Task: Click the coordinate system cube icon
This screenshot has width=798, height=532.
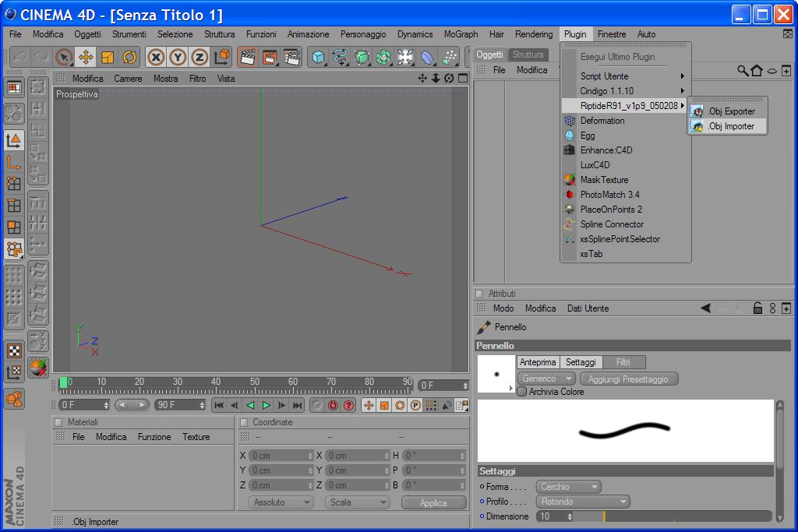Action: (x=222, y=58)
